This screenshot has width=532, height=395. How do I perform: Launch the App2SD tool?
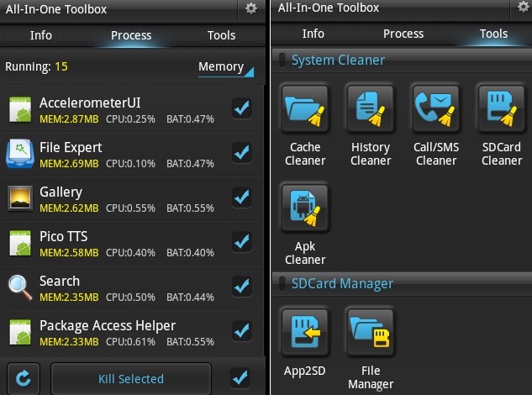[305, 332]
